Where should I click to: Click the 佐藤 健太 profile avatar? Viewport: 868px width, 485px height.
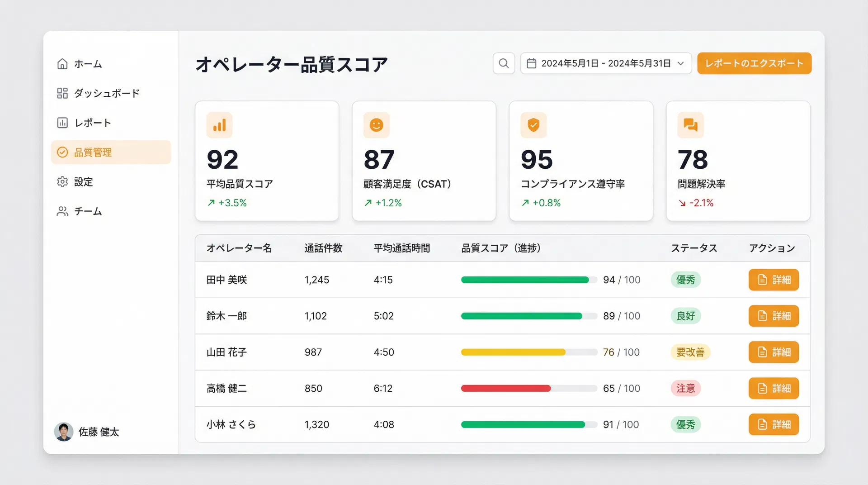[64, 432]
